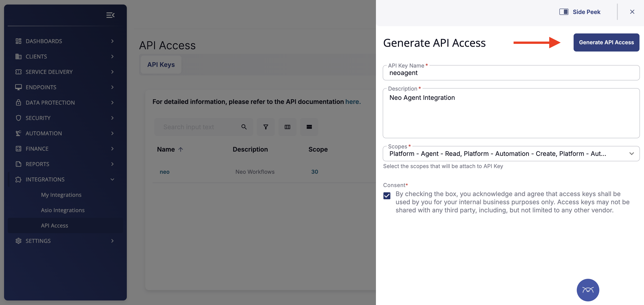Image resolution: width=644 pixels, height=305 pixels.
Task: Click the row density icon
Action: click(x=309, y=127)
